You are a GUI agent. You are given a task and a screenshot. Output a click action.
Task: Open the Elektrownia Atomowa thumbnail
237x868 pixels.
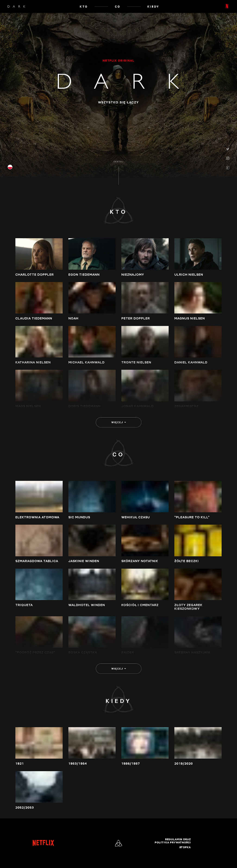pos(39,496)
